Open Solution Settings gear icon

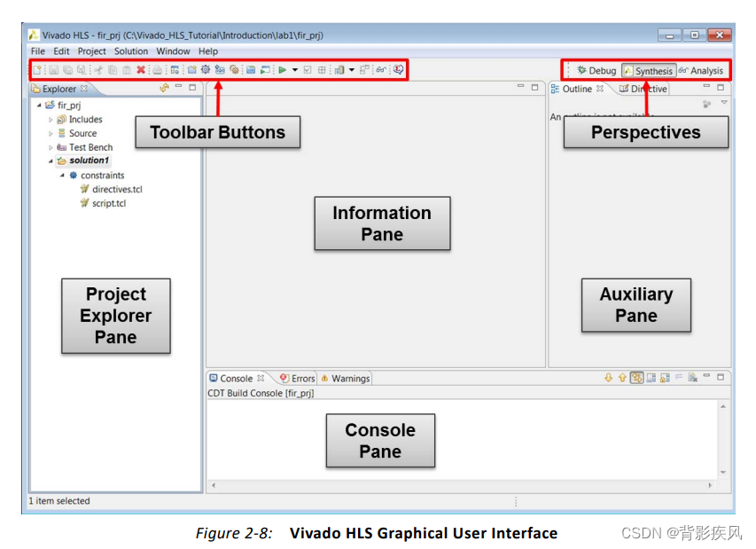tap(234, 70)
